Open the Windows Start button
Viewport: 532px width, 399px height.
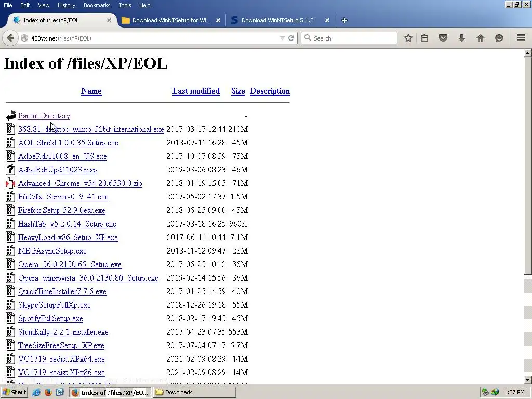[x=14, y=392]
